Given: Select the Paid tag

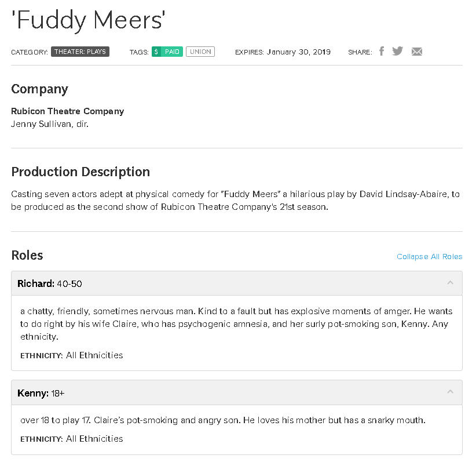Looking at the screenshot, I should point(172,52).
